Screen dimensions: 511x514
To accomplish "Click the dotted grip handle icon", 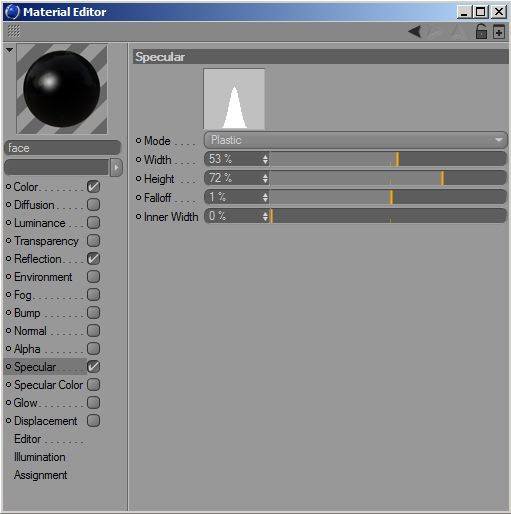I will (x=14, y=31).
